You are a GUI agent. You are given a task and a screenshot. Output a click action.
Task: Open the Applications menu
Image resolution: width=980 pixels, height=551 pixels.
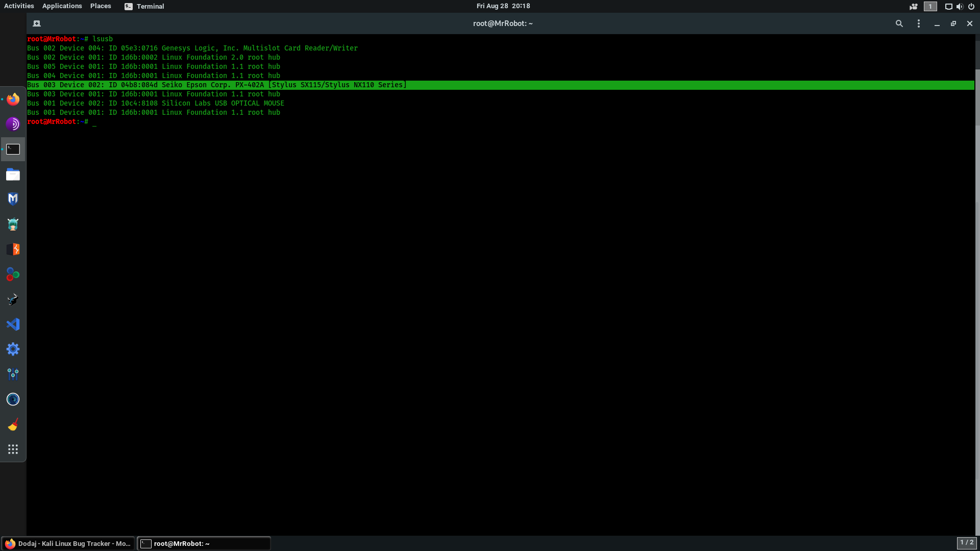pyautogui.click(x=62, y=6)
